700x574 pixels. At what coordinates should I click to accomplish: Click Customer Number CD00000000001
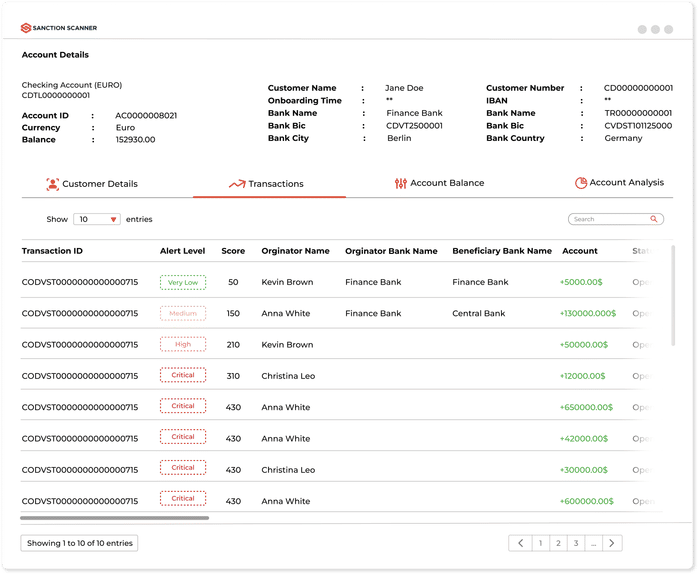(638, 88)
